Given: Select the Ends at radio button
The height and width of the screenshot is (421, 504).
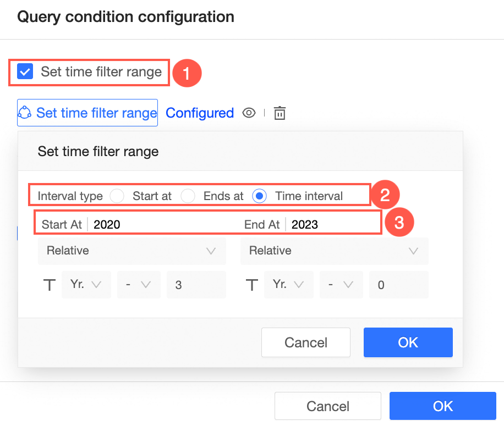Looking at the screenshot, I should click(188, 196).
